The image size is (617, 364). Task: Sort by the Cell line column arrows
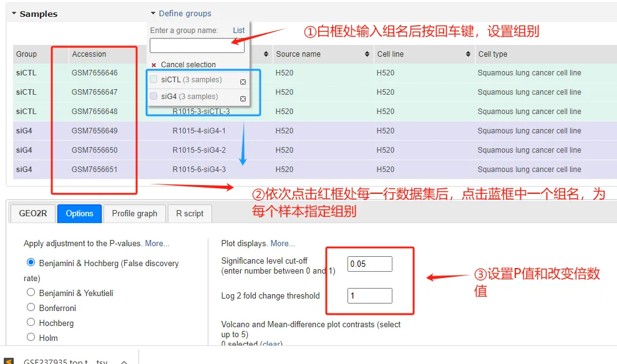point(469,54)
